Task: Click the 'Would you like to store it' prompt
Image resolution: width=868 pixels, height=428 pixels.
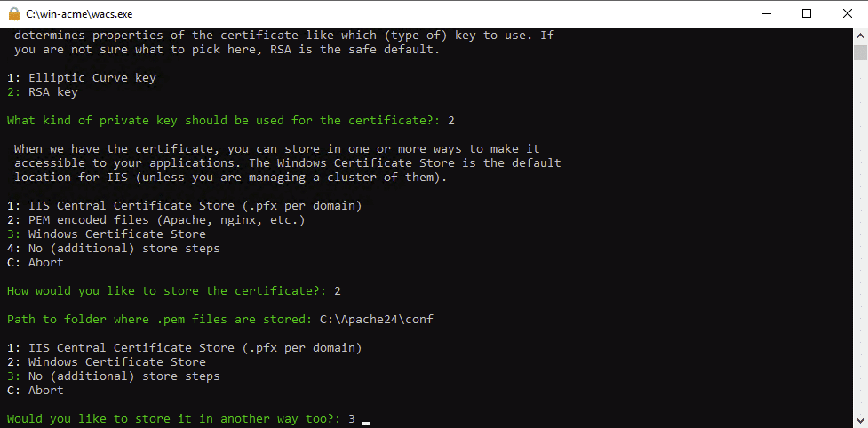Action: coord(174,418)
